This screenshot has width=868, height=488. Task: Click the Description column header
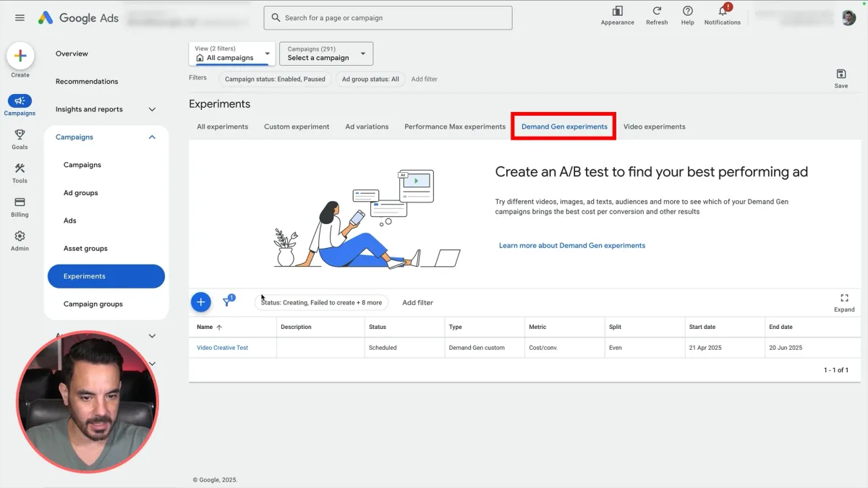(x=296, y=327)
